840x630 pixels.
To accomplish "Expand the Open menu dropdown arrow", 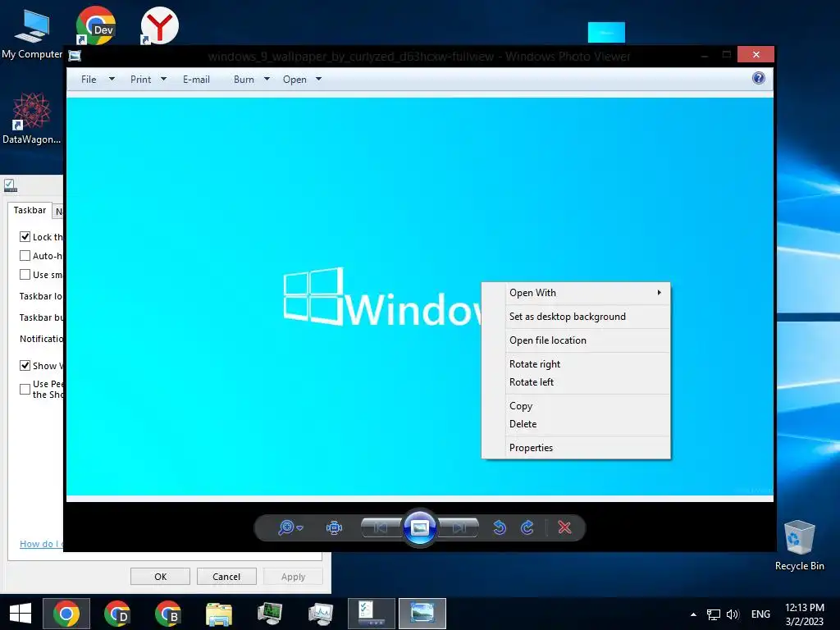I will pos(318,80).
